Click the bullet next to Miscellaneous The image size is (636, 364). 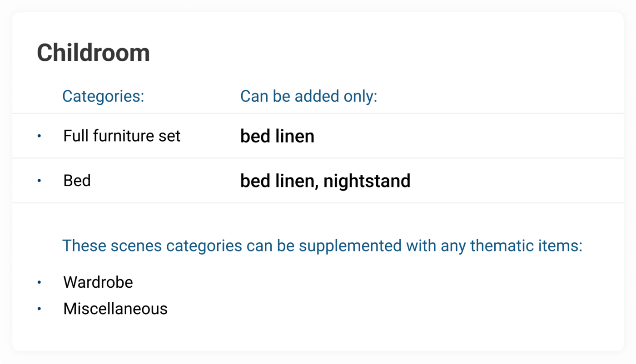39,309
